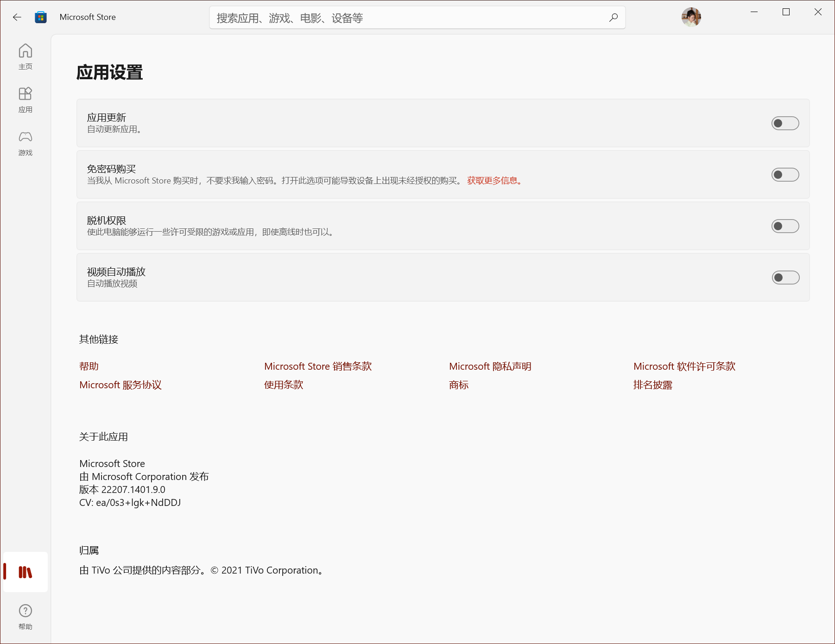Screen dimensions: 835x644
Task: Click the Microsoft Store logo icon
Action: pyautogui.click(x=41, y=17)
